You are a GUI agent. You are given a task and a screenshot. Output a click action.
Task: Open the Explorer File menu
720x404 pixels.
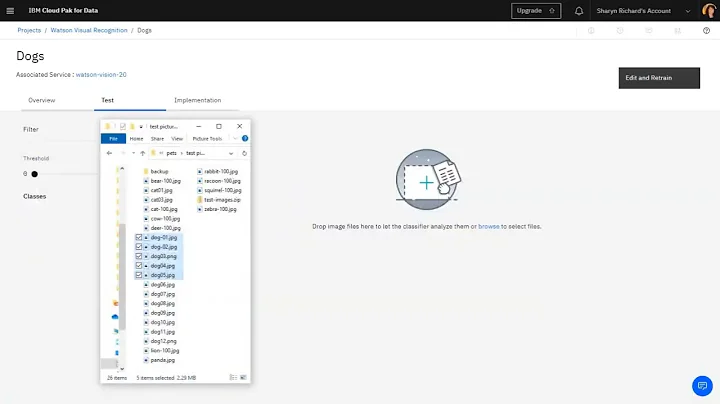113,138
